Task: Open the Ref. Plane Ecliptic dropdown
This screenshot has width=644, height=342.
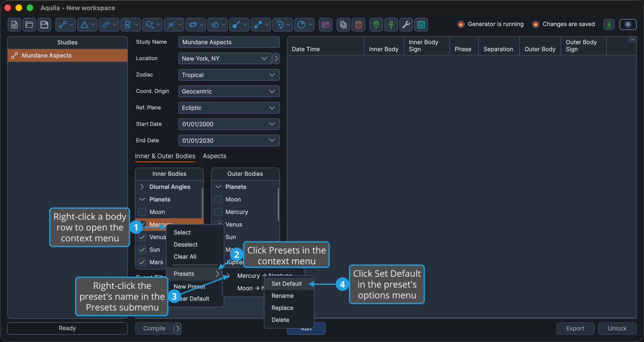Action: coord(229,108)
